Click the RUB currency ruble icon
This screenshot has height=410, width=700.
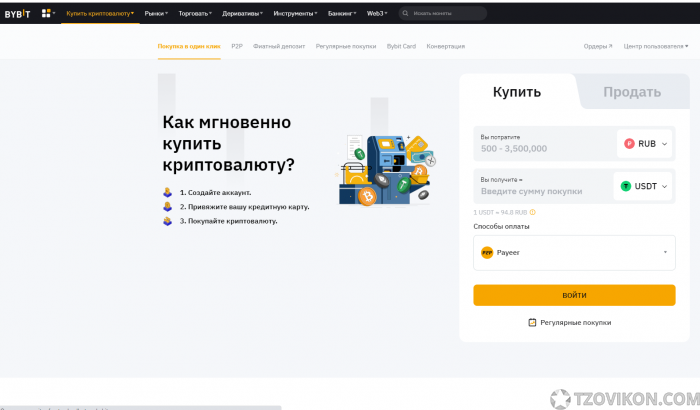pos(629,144)
